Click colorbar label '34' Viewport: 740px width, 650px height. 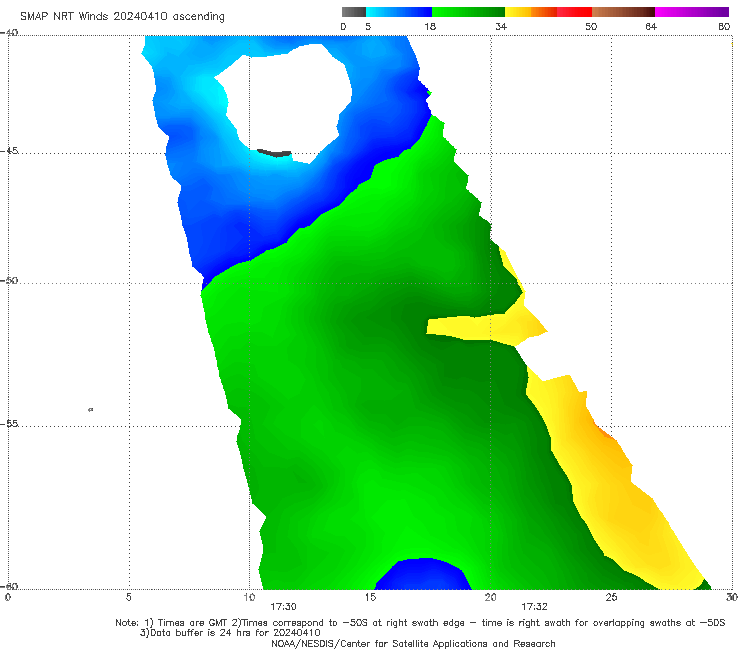point(501,27)
